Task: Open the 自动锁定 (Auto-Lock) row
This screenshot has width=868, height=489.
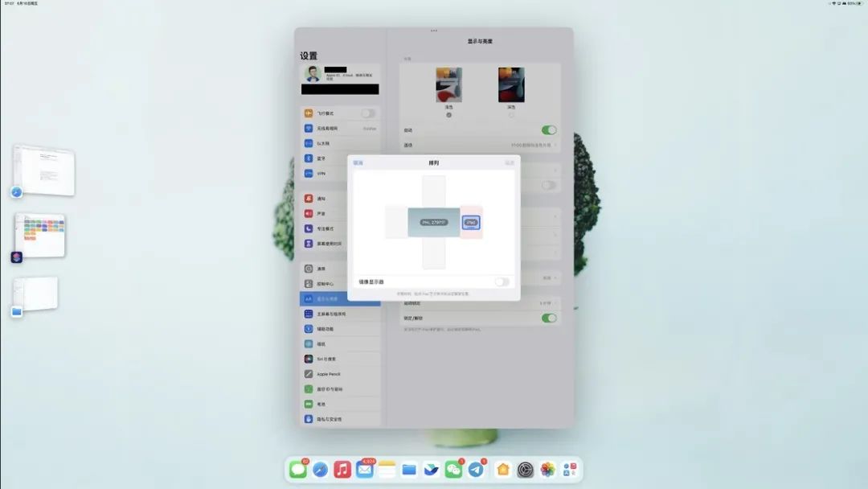Action: point(480,303)
